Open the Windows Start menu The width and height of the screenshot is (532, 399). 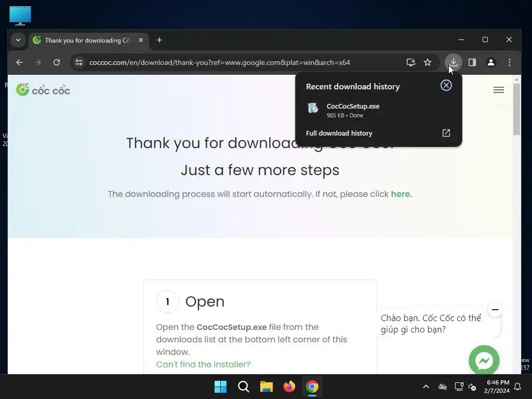(220, 387)
